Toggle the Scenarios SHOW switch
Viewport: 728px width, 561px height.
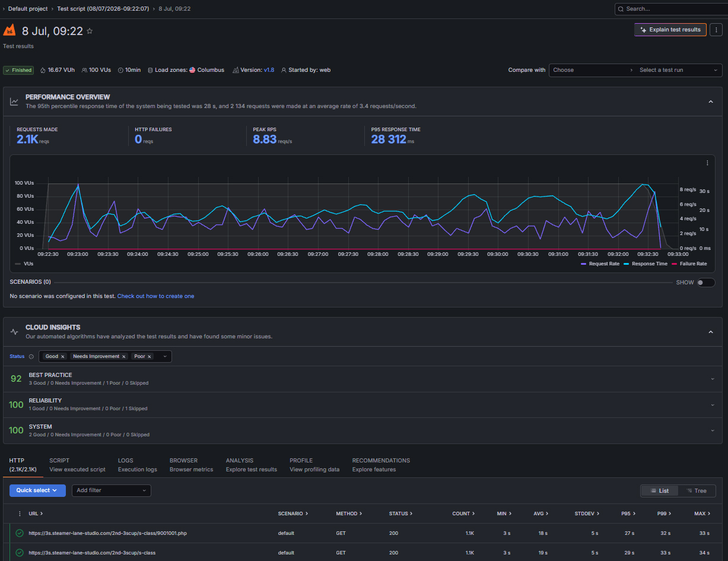point(705,283)
